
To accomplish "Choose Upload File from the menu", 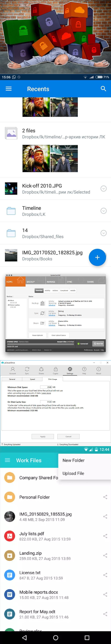I will pos(73,473).
